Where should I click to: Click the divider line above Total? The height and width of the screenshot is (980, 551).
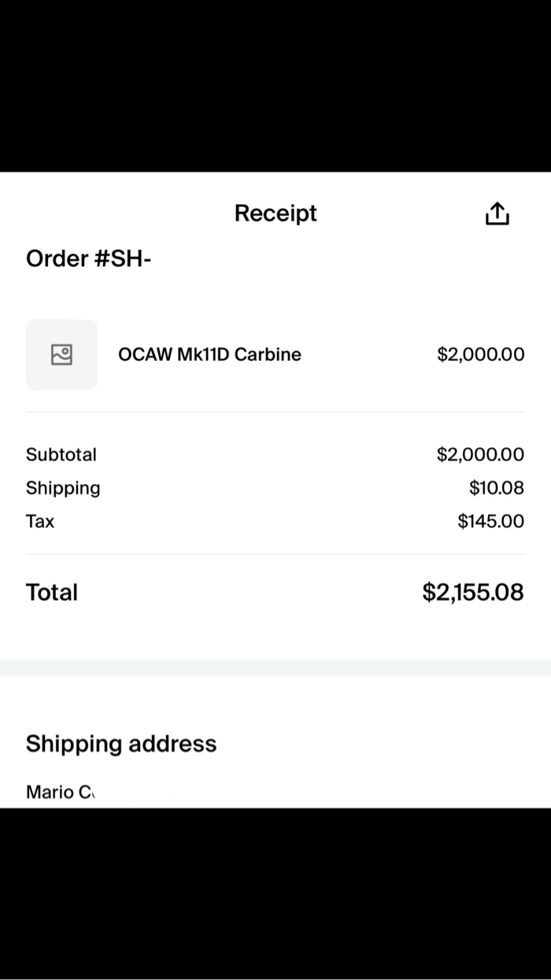(x=275, y=554)
